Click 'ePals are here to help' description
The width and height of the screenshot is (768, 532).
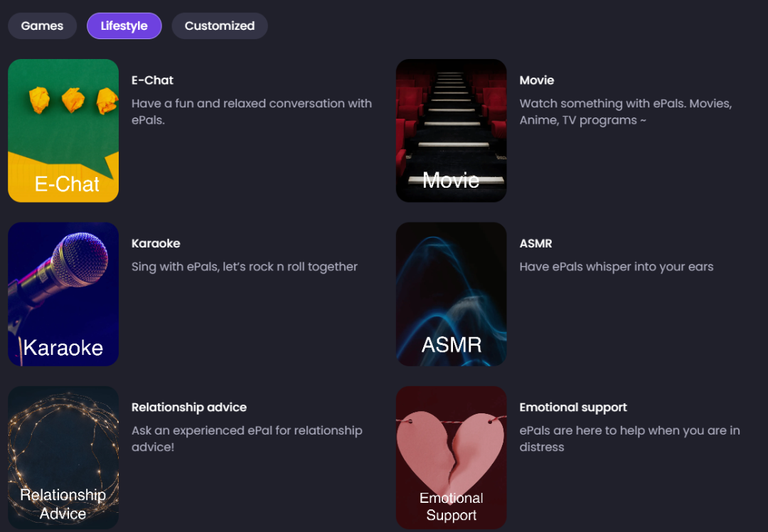click(x=629, y=438)
